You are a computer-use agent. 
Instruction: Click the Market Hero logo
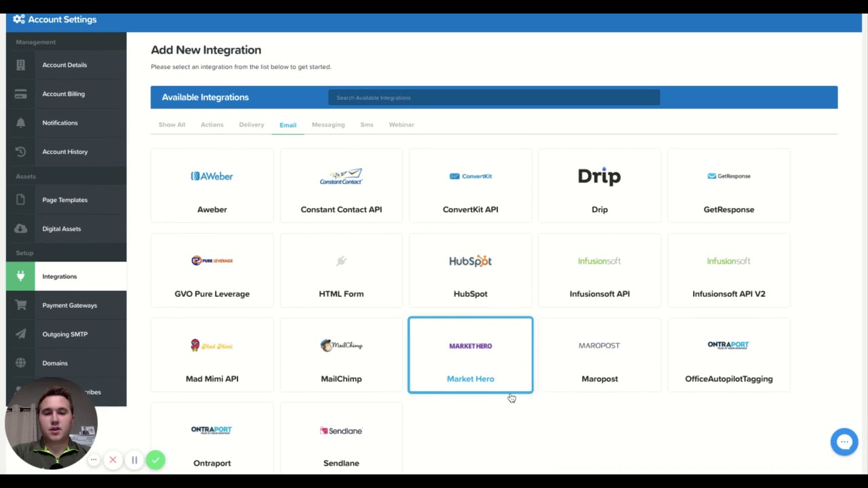[x=471, y=346]
